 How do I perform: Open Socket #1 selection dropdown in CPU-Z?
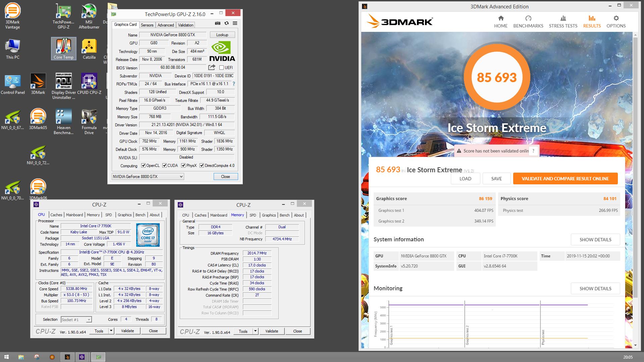[76, 320]
